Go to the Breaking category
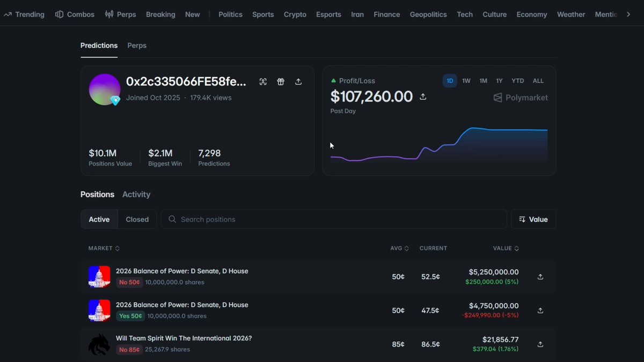This screenshot has height=362, width=644. (x=160, y=14)
